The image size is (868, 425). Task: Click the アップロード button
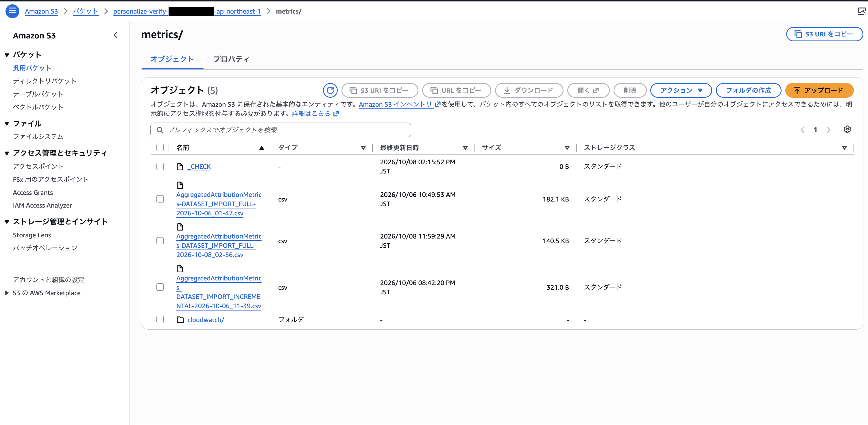pos(819,90)
